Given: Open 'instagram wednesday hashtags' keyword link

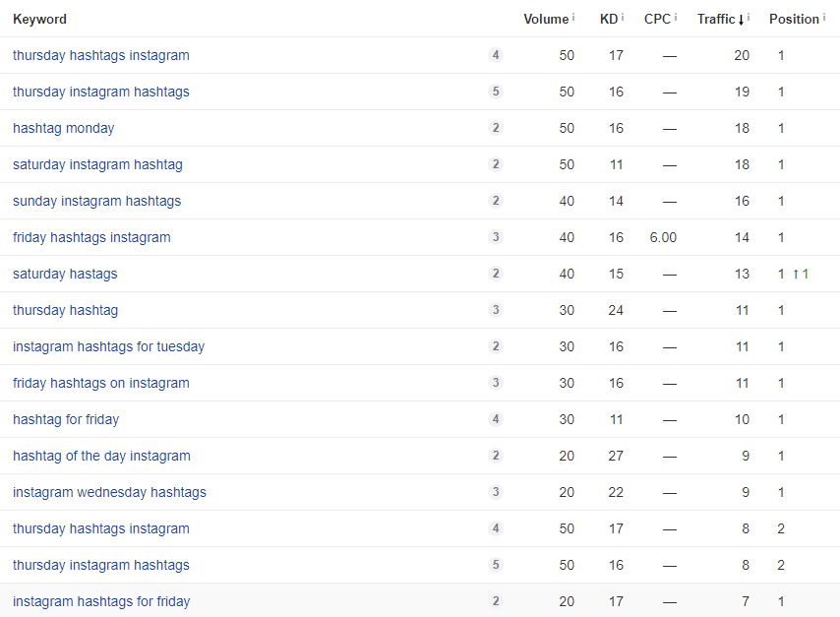Looking at the screenshot, I should point(109,492).
